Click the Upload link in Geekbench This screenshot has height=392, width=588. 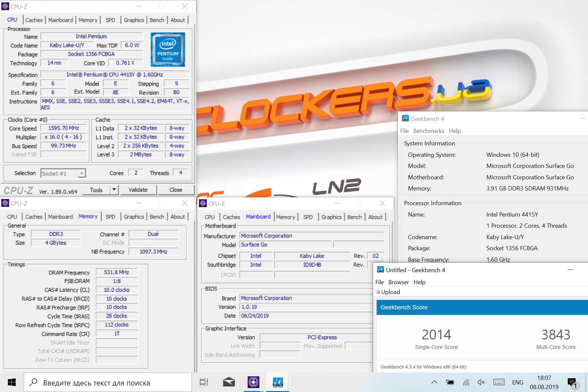click(390, 292)
